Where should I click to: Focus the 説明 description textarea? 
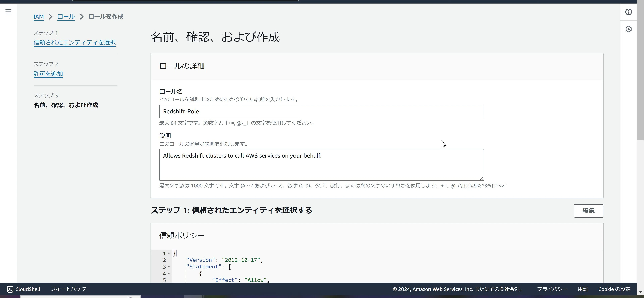321,165
